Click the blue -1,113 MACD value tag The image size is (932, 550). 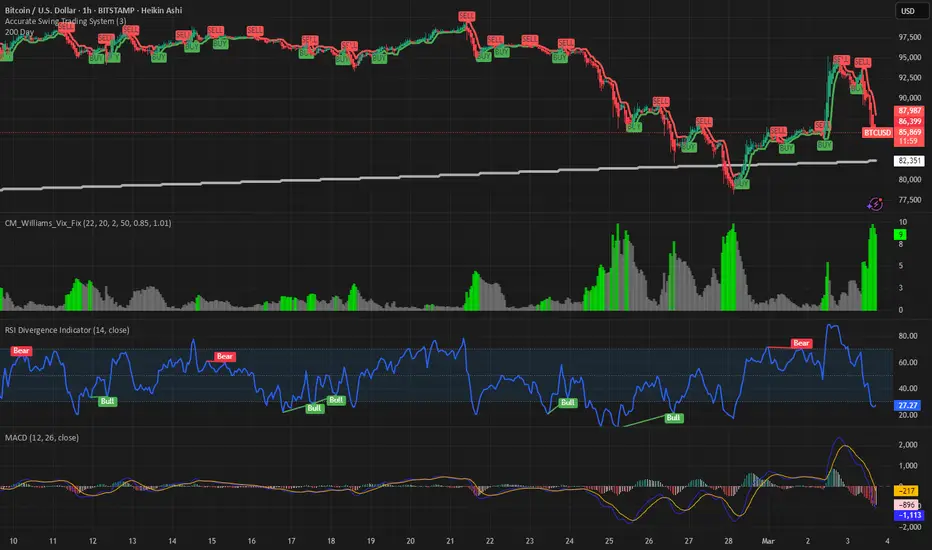[909, 515]
